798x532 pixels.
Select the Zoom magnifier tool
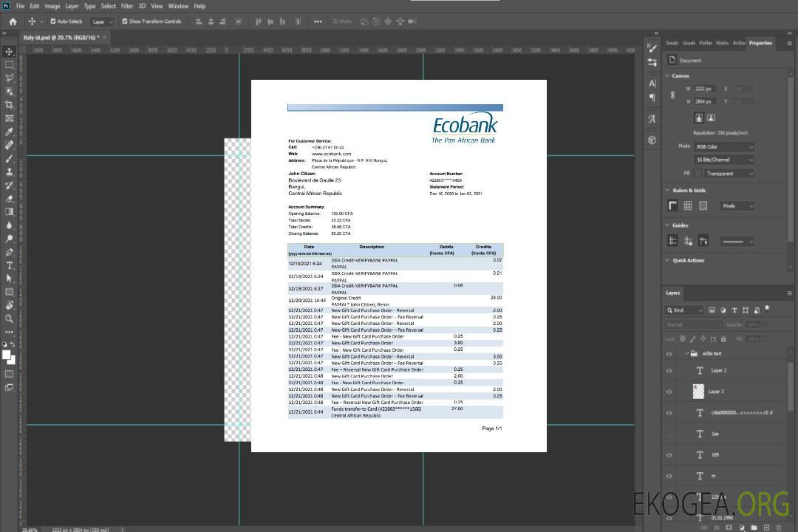[x=9, y=318]
